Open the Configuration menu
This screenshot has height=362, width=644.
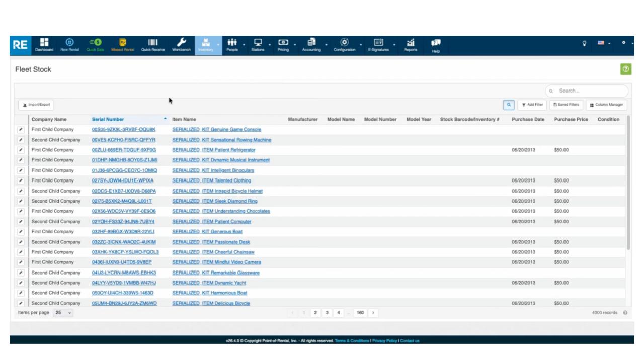[x=344, y=45]
